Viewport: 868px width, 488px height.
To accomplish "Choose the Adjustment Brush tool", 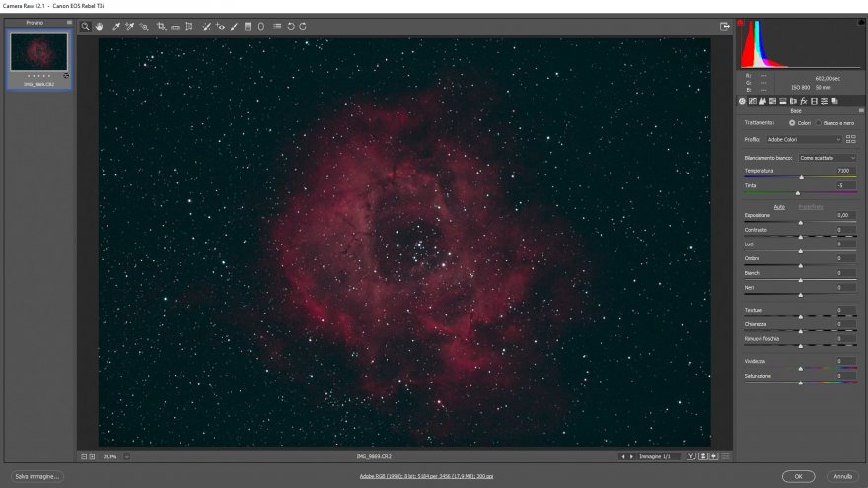I will [x=234, y=27].
